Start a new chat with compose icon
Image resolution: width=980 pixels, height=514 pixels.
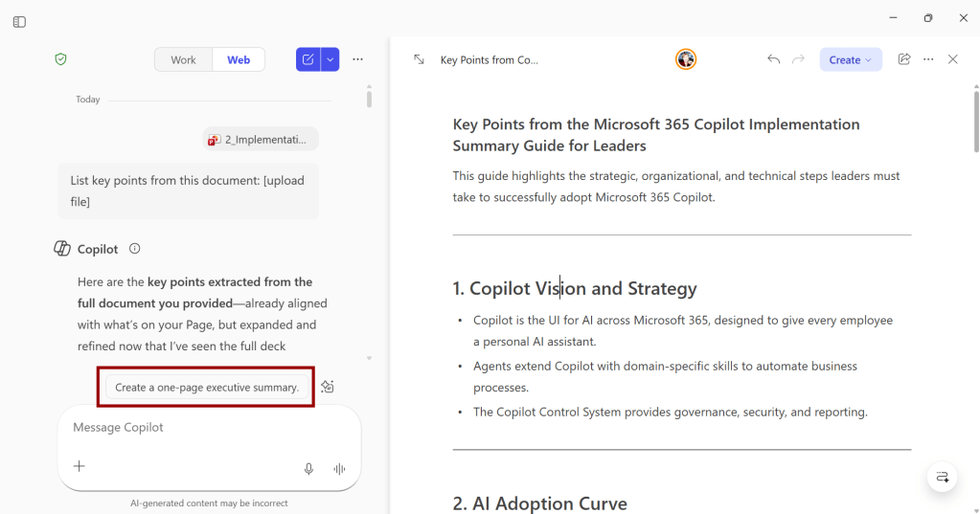pyautogui.click(x=308, y=59)
